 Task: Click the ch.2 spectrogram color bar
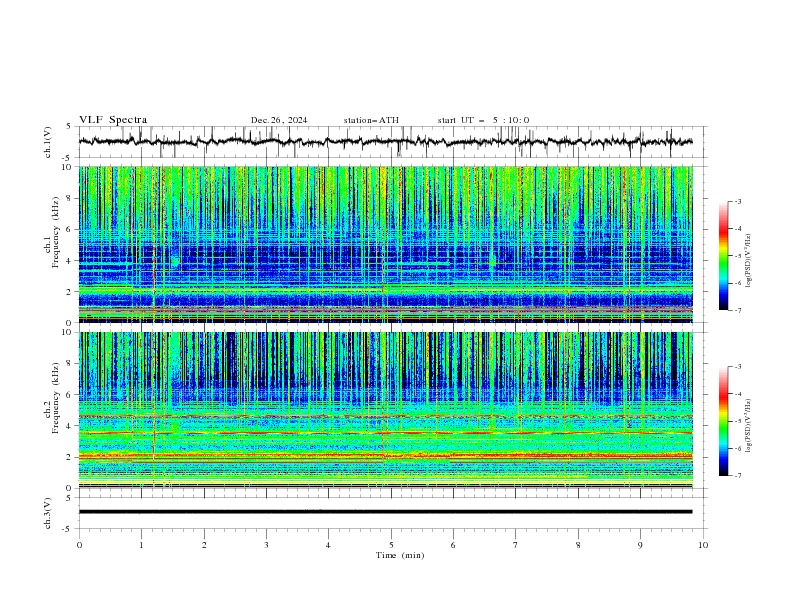coord(723,421)
